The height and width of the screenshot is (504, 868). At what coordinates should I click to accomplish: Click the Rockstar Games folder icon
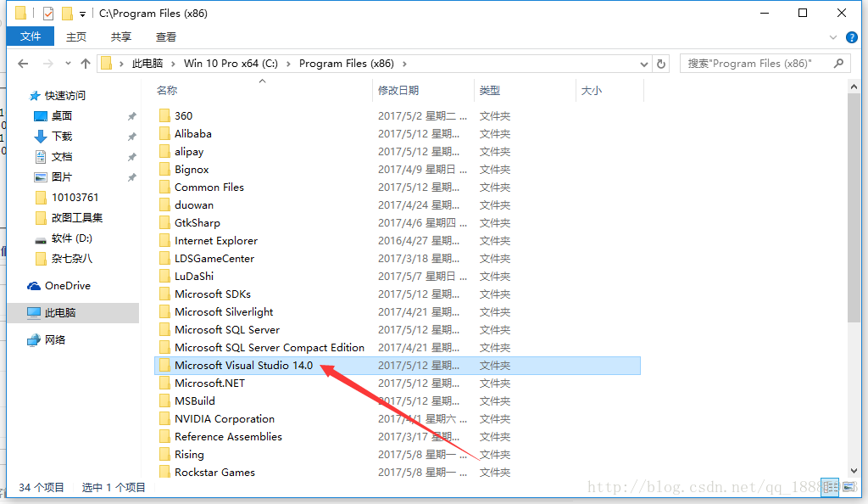point(164,473)
